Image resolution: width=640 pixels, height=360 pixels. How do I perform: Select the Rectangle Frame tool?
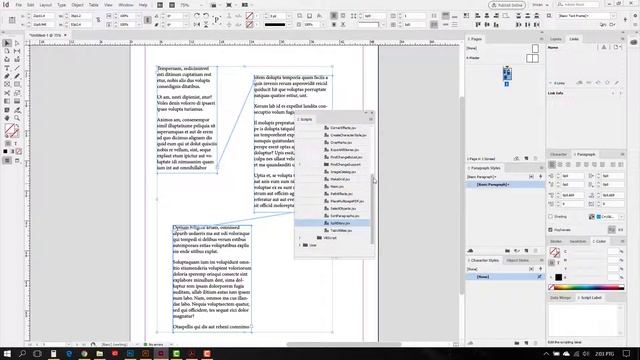7,84
